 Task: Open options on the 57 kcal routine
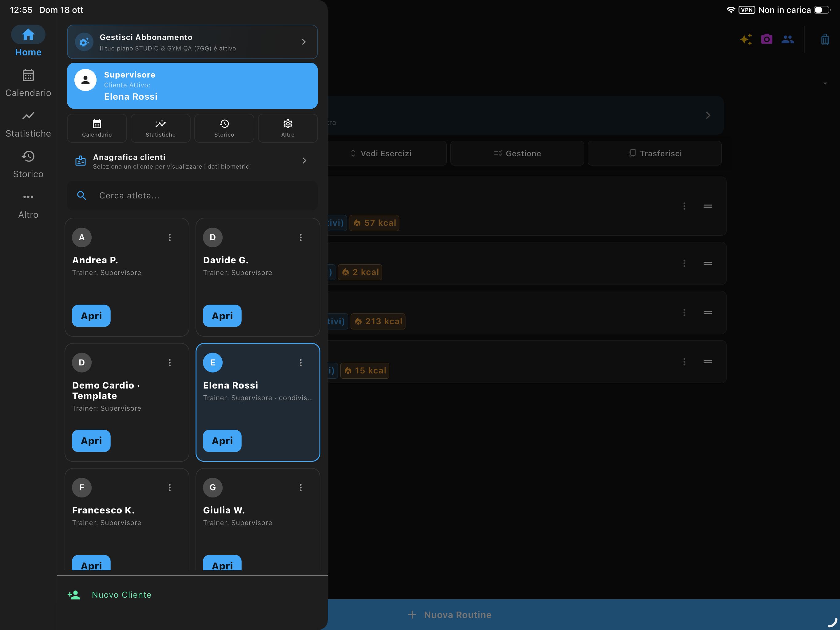click(684, 206)
